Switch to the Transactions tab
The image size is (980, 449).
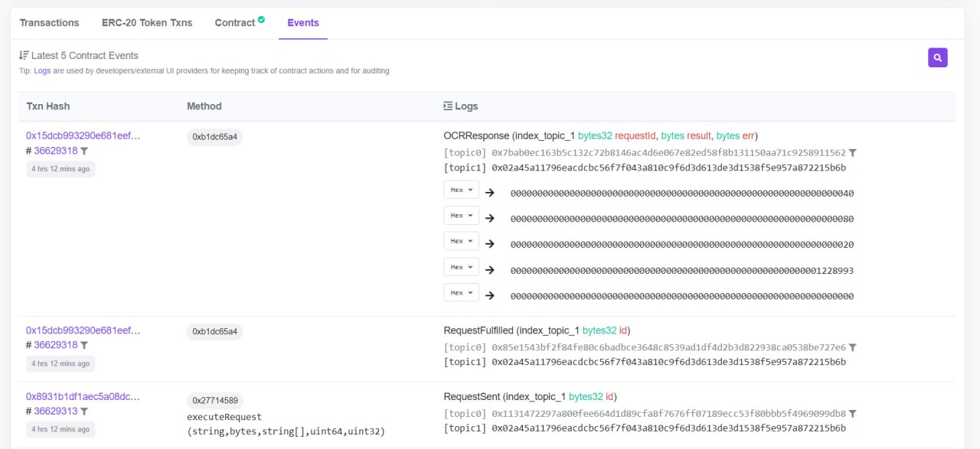49,23
